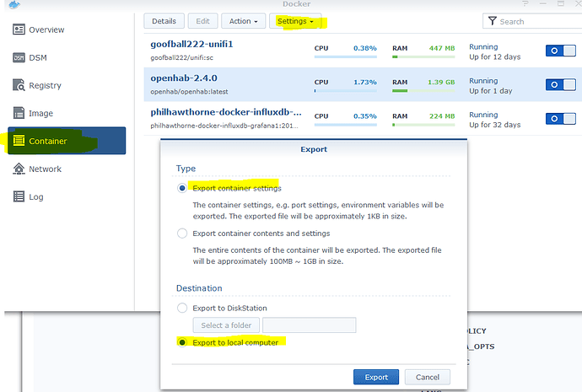Click 'Up for 32 days' status text

(495, 125)
